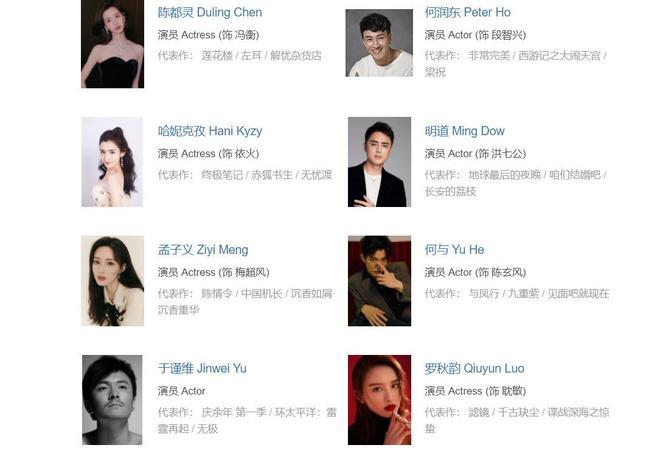Click Hani Kyzy's portrait photo
The width and height of the screenshot is (660, 470).
[112, 162]
